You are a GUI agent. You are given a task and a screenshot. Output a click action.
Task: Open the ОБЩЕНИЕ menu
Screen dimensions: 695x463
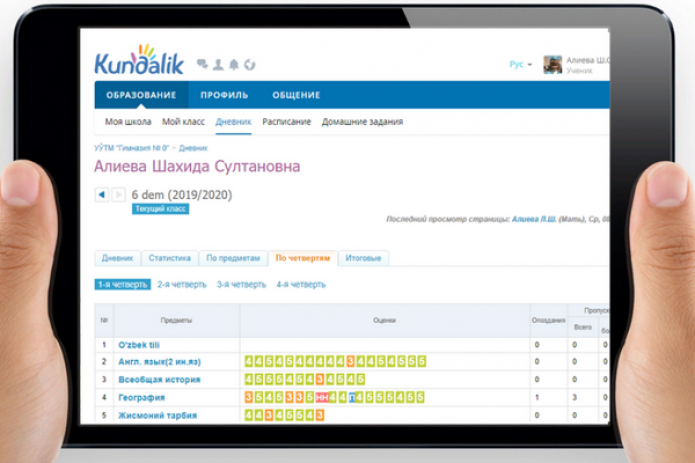(296, 95)
